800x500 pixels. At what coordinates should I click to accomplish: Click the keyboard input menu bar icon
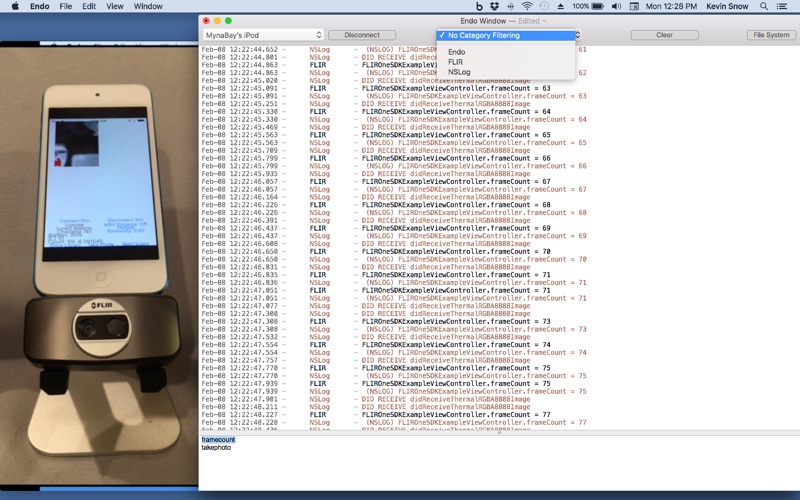(634, 6)
